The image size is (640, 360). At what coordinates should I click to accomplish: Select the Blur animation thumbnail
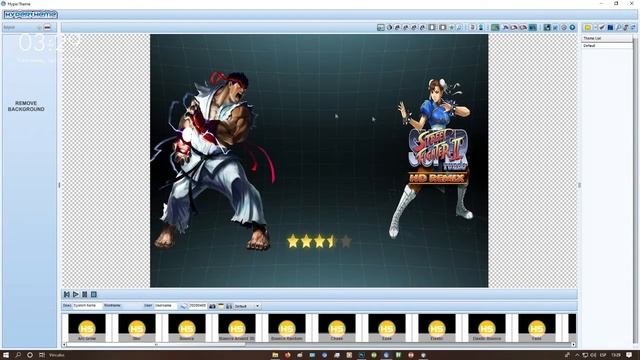[x=137, y=328]
